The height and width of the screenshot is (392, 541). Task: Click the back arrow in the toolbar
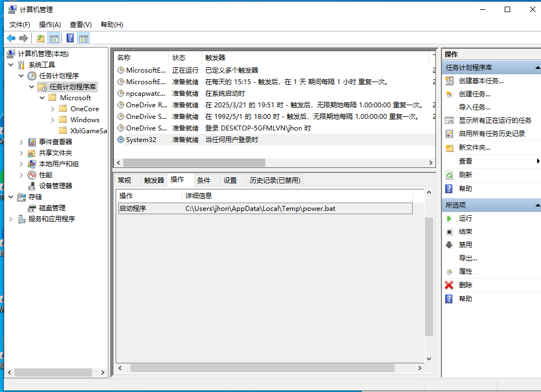point(10,38)
